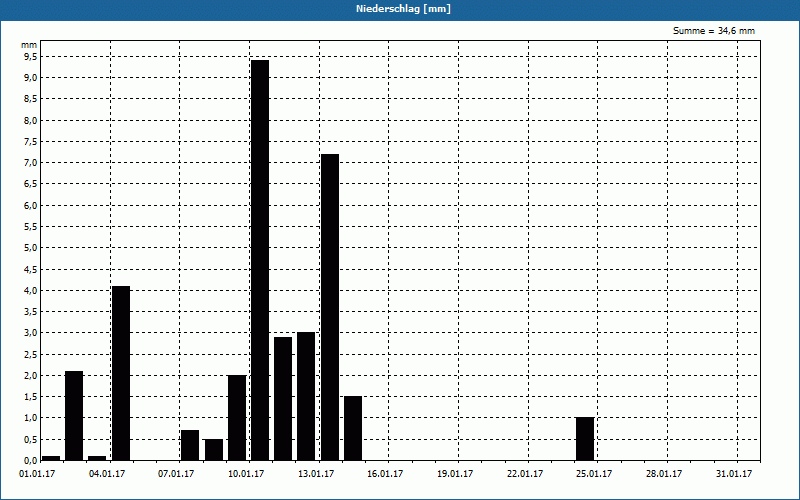Click the bar reaching 4,1 mm
Screen dimensions: 800x500
pos(121,373)
